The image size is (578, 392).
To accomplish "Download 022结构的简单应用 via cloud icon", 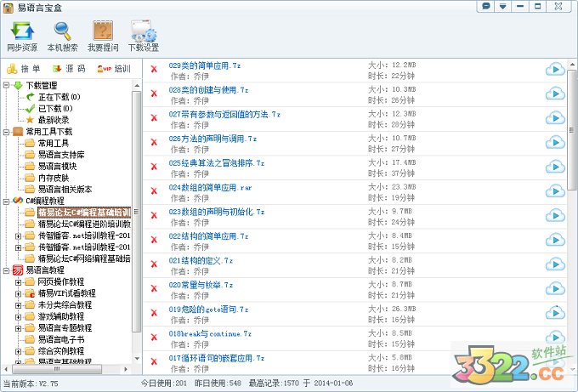I will 555,240.
